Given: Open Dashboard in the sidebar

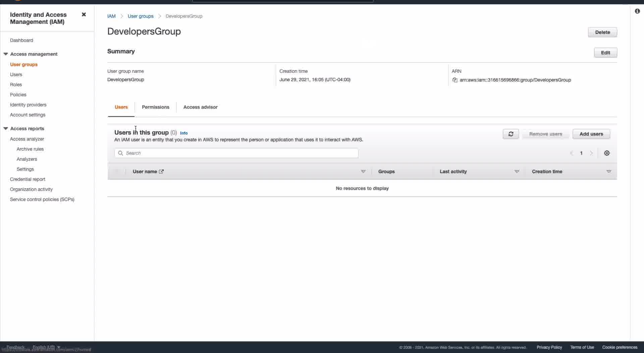Looking at the screenshot, I should (x=21, y=40).
